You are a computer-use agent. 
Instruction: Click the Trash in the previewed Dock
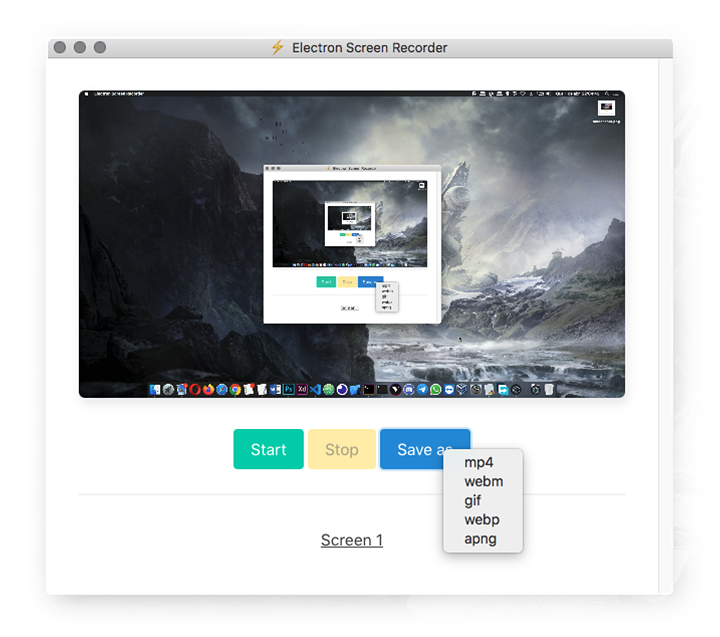click(x=549, y=389)
